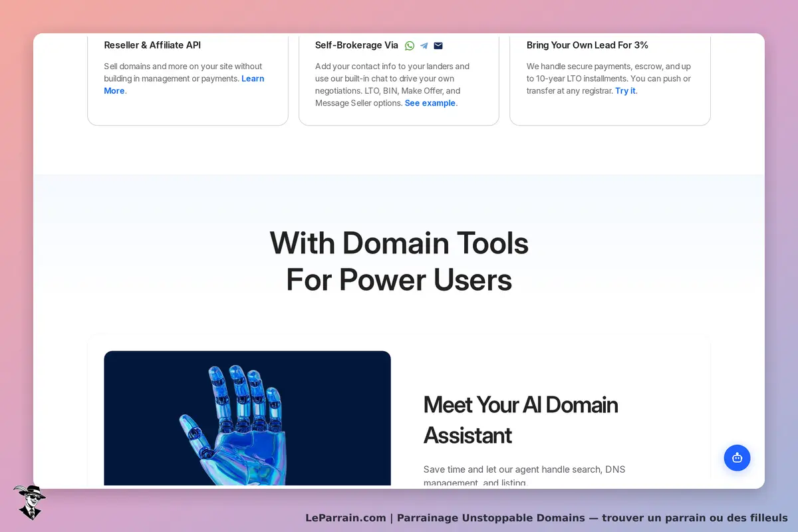Click the 'Add your contact info' description

[x=392, y=84]
